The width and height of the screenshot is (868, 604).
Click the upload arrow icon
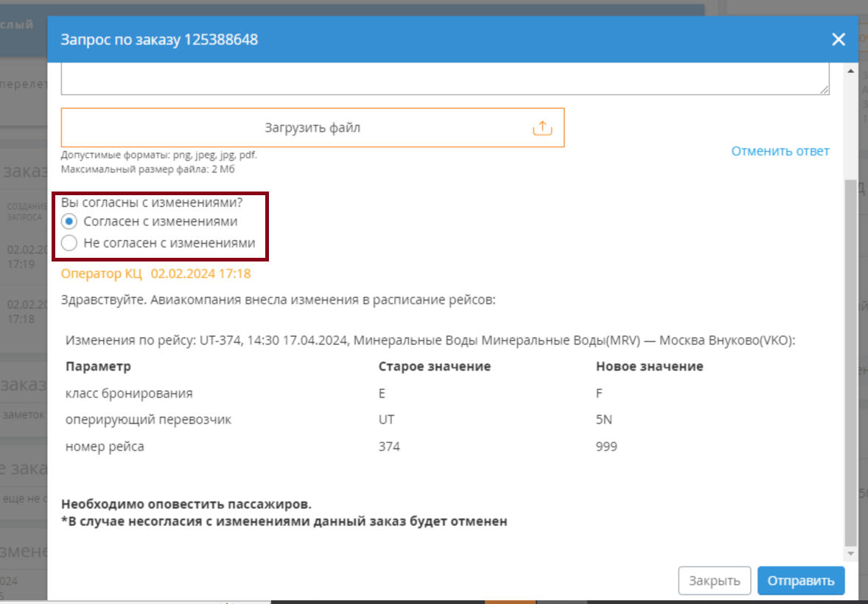[542, 128]
